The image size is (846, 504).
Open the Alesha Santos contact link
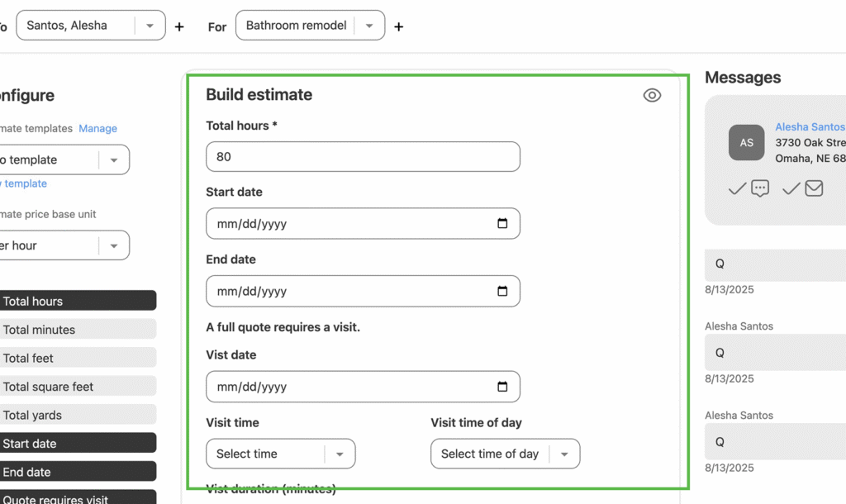coord(809,127)
